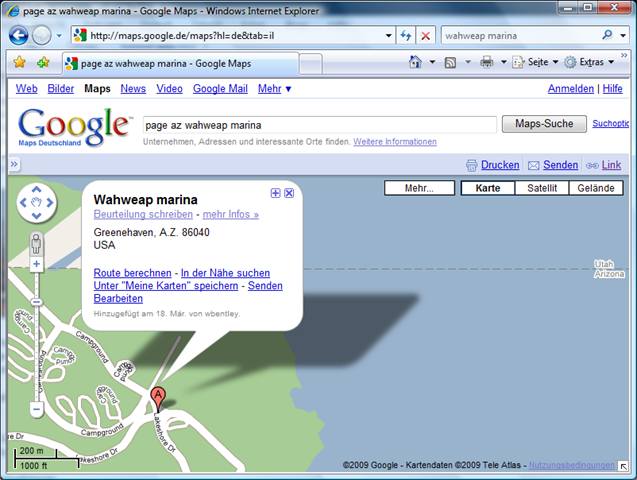637x480 pixels.
Task: Click the page refresh button
Action: [406, 35]
